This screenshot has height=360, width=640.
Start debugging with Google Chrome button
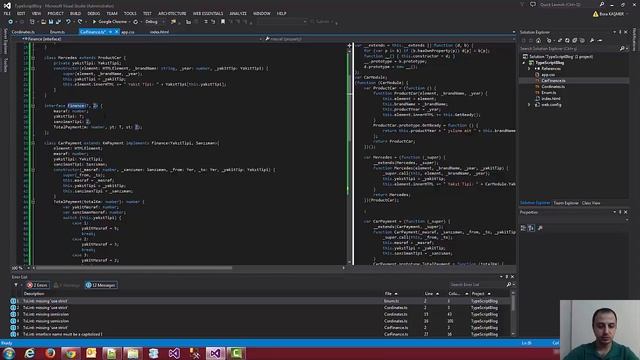[x=109, y=22]
